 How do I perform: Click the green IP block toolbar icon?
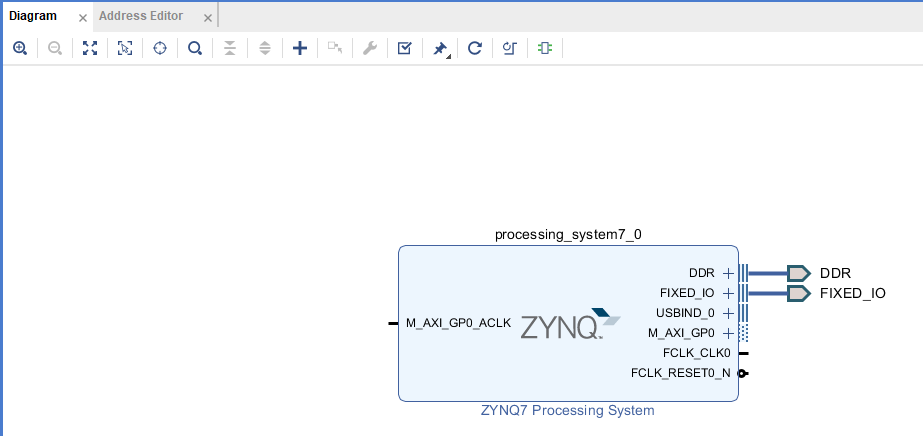tap(544, 48)
